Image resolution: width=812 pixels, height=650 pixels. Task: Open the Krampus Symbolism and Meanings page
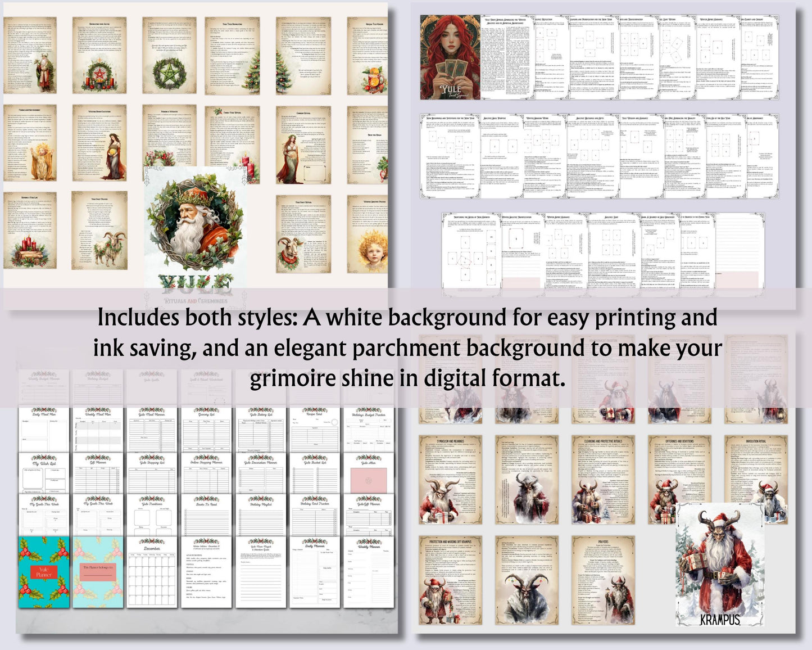(450, 480)
